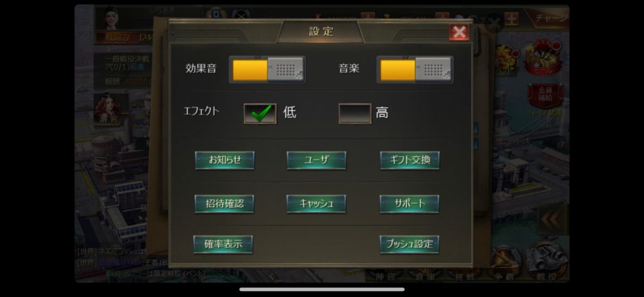The image size is (644, 297).
Task: Open the ギフト交換 gift exchange button
Action: pyautogui.click(x=409, y=160)
